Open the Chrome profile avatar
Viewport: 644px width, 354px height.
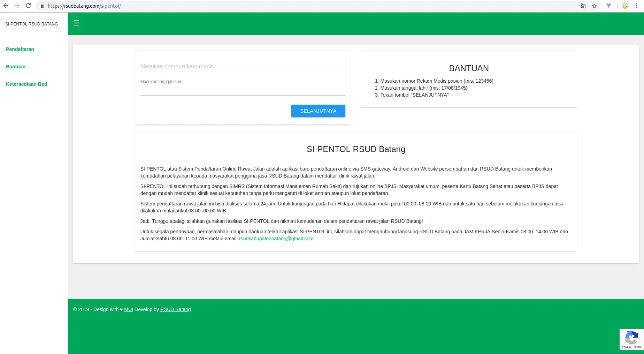tap(625, 6)
